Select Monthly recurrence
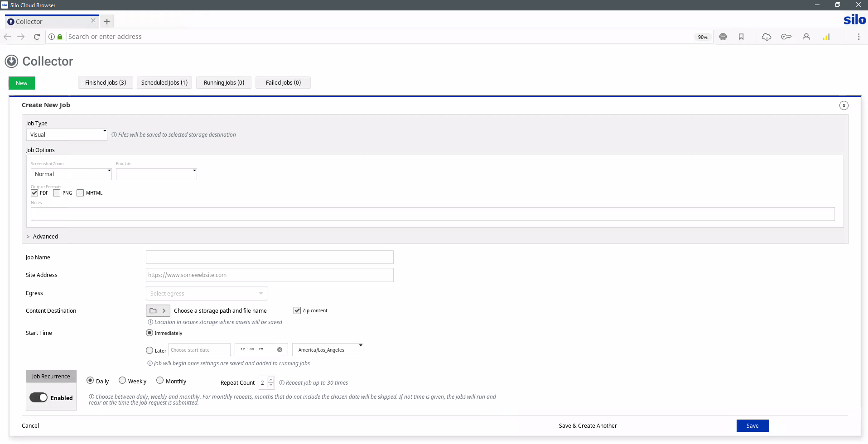The height and width of the screenshot is (444, 868). coord(160,381)
